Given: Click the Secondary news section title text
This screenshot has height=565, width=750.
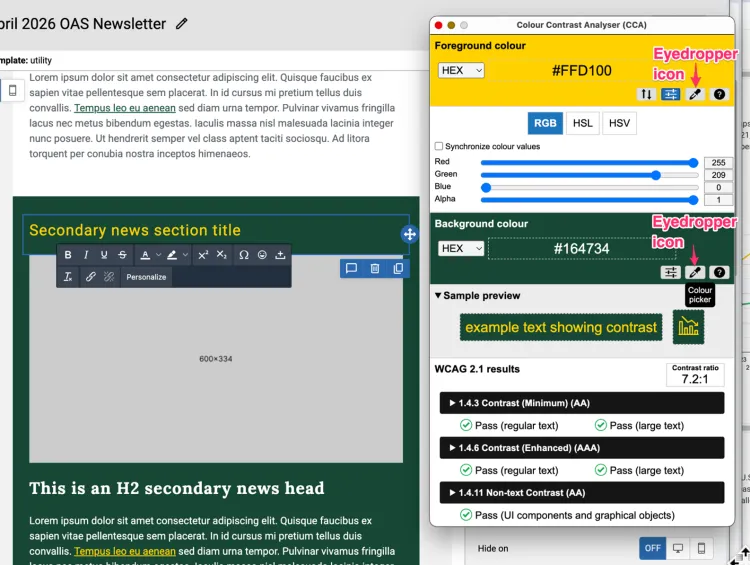Looking at the screenshot, I should point(135,230).
